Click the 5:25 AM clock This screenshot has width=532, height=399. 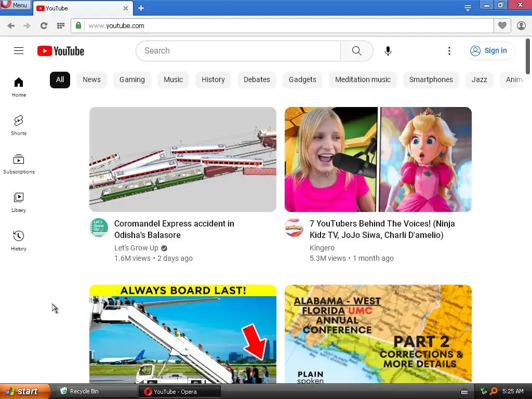tap(513, 391)
